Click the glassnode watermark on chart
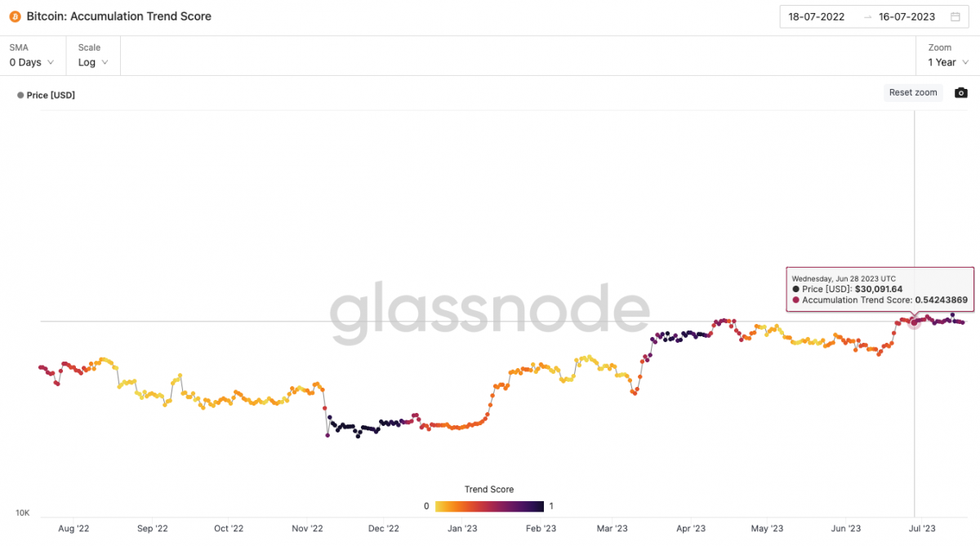This screenshot has width=980, height=546. click(490, 313)
